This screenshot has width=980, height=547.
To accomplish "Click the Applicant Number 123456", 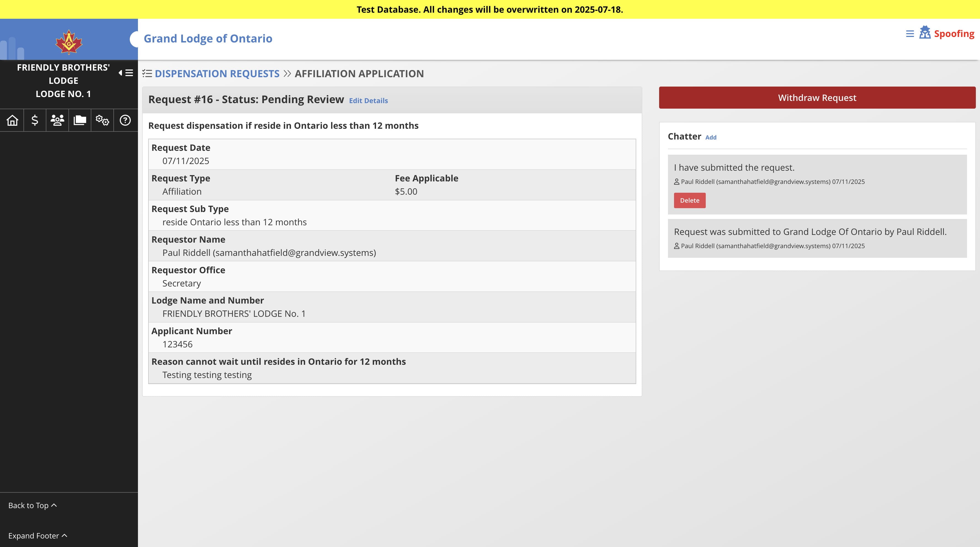I will (177, 344).
